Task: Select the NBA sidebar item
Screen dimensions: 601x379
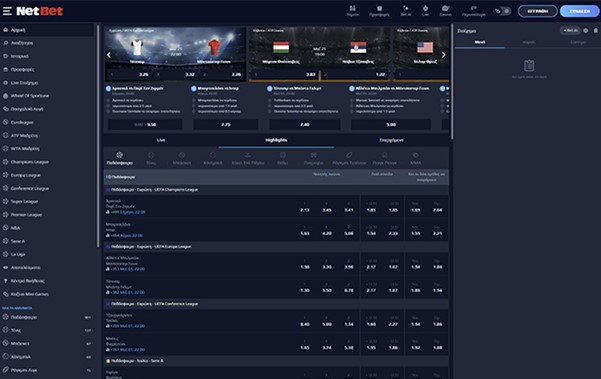Action: click(15, 228)
